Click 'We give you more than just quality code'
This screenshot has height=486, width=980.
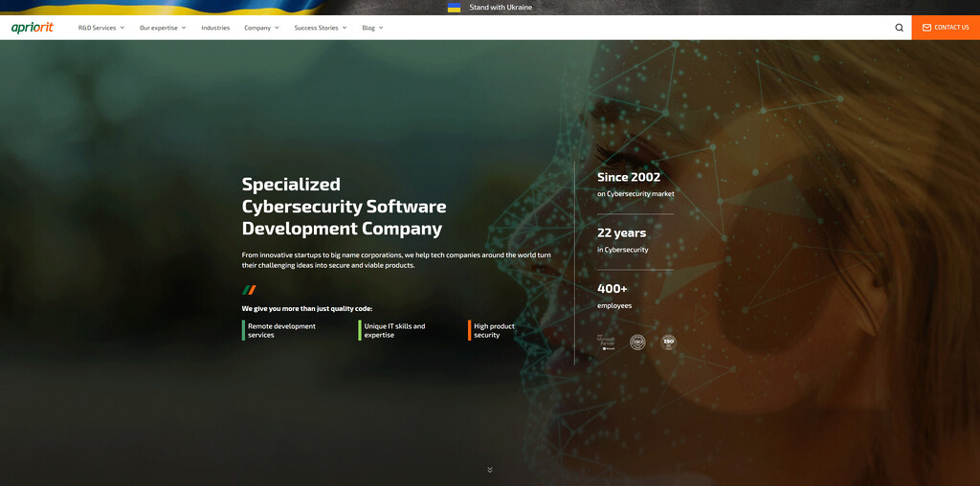[307, 309]
